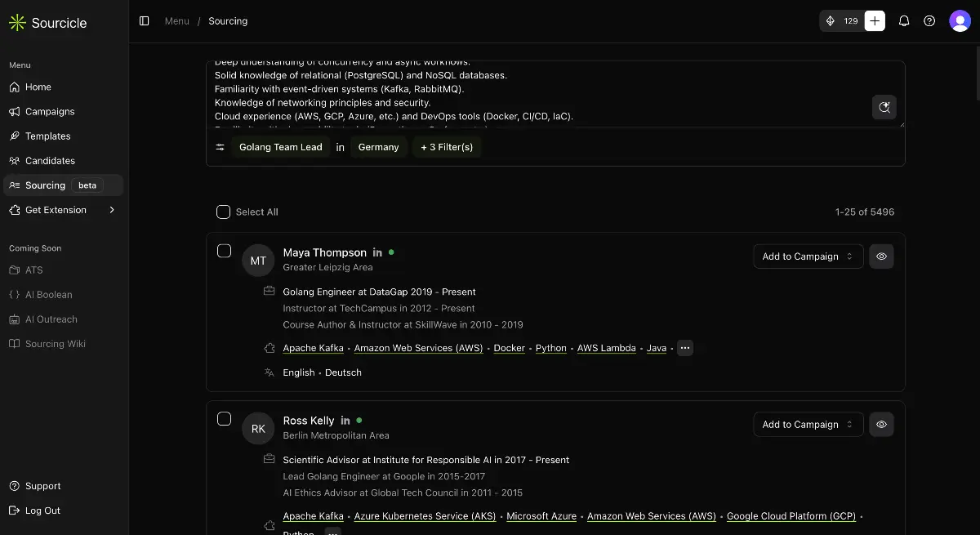Open the Add to Campaign dropdown for Maya Thompson
Viewport: 980px width, 535px height.
(808, 256)
